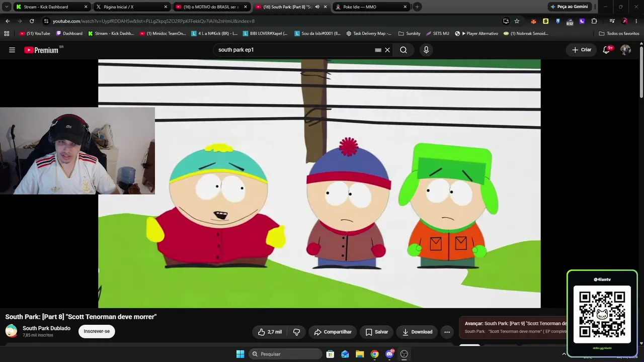This screenshot has width=644, height=362.
Task: Show hidden system tray icons chevron
Action: [563, 354]
